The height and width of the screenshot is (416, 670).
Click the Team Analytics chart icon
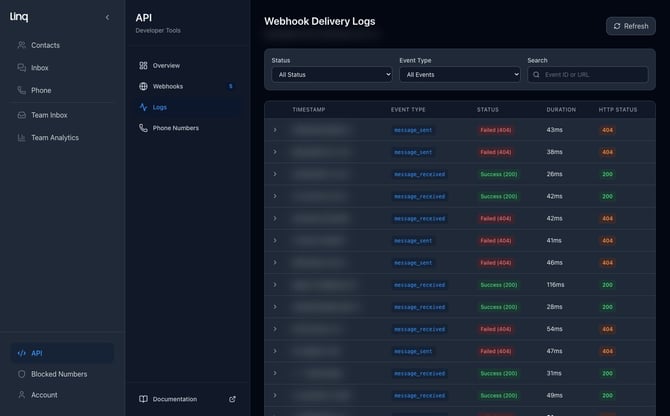[22, 137]
